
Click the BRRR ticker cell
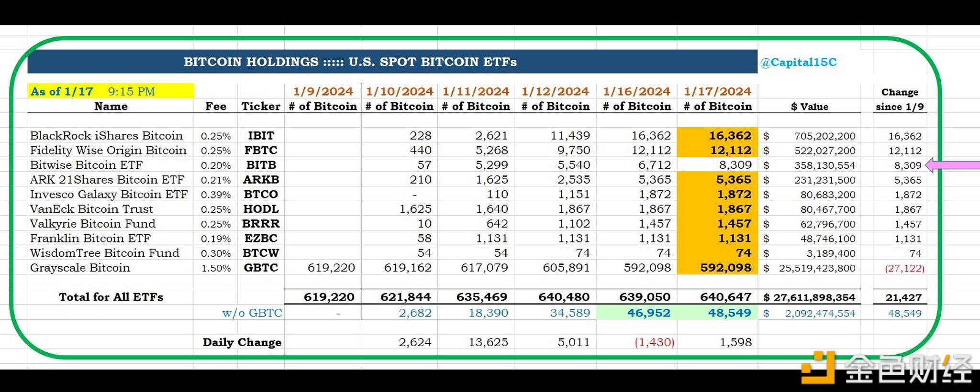click(x=261, y=224)
